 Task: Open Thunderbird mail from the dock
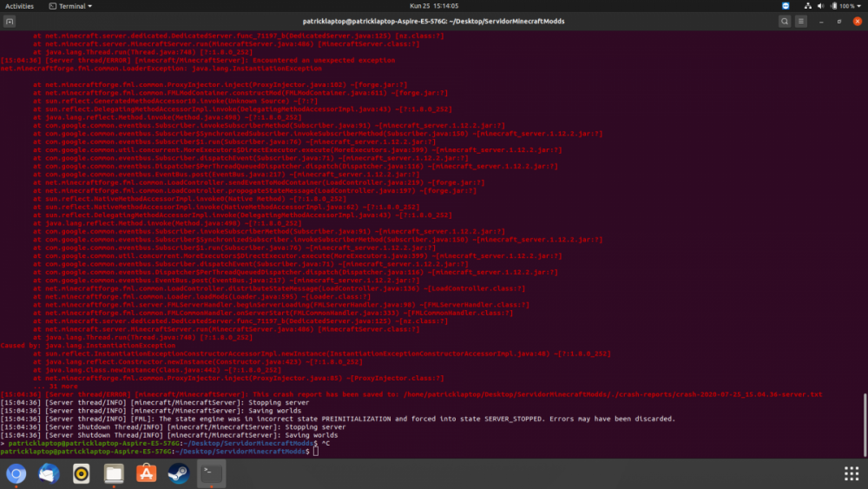pyautogui.click(x=49, y=473)
